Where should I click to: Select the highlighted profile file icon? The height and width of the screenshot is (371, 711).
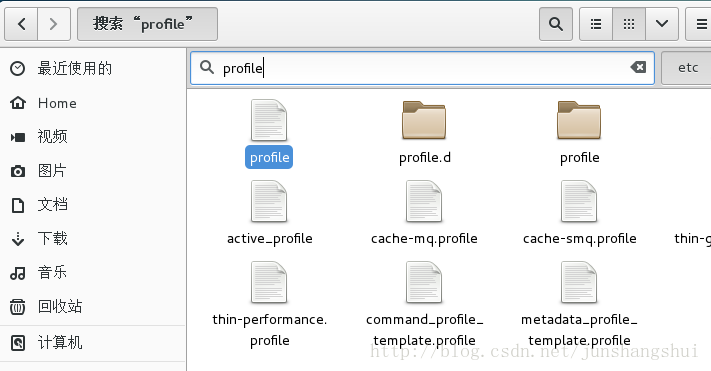pos(269,120)
